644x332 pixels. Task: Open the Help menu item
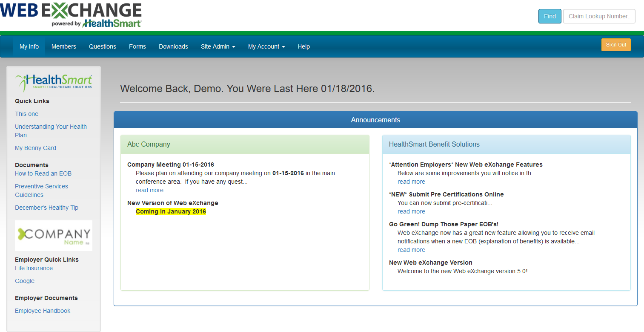tap(304, 46)
